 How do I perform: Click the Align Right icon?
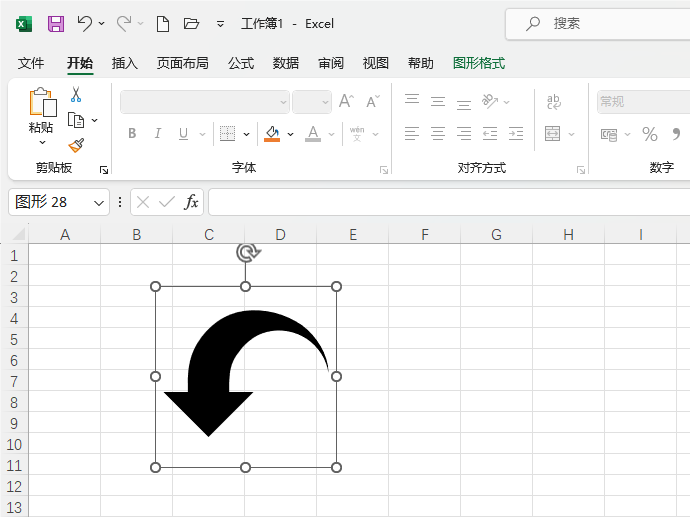(x=464, y=133)
